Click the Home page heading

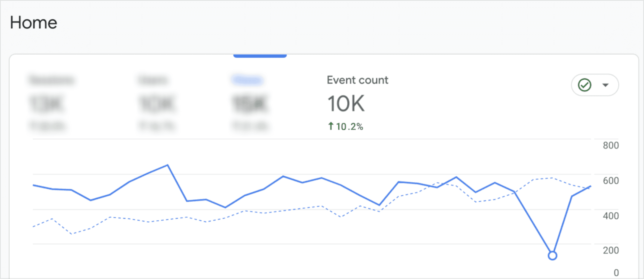tap(33, 23)
